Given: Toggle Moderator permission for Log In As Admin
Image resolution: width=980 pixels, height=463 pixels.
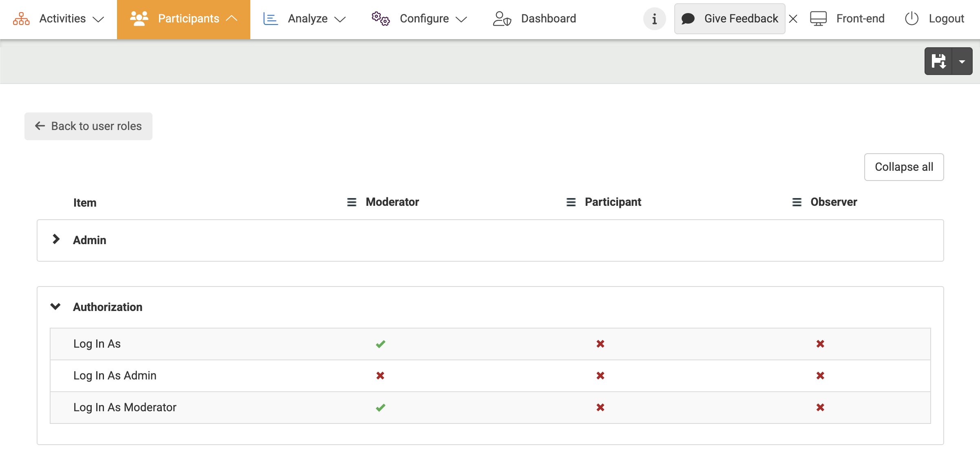Looking at the screenshot, I should click(x=380, y=376).
